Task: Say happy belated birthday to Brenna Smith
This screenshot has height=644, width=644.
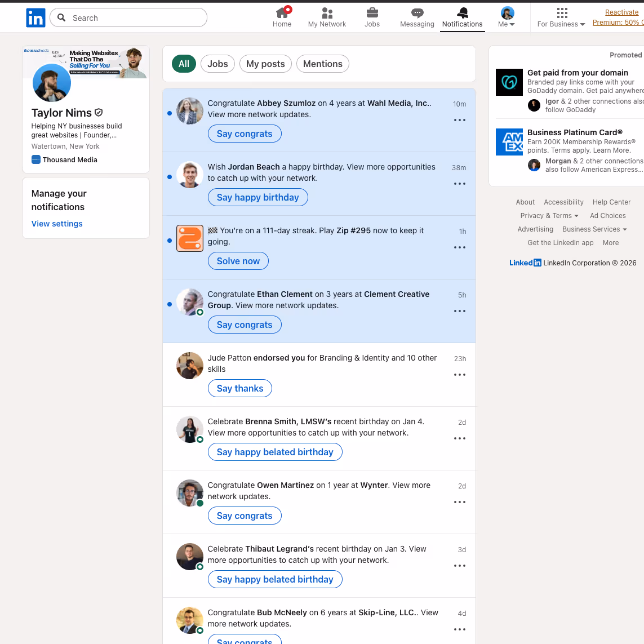Action: 275,452
